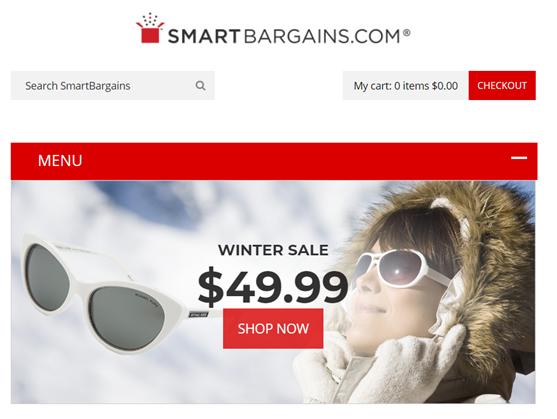
Task: Click the SMART portion of the logo
Action: (204, 36)
